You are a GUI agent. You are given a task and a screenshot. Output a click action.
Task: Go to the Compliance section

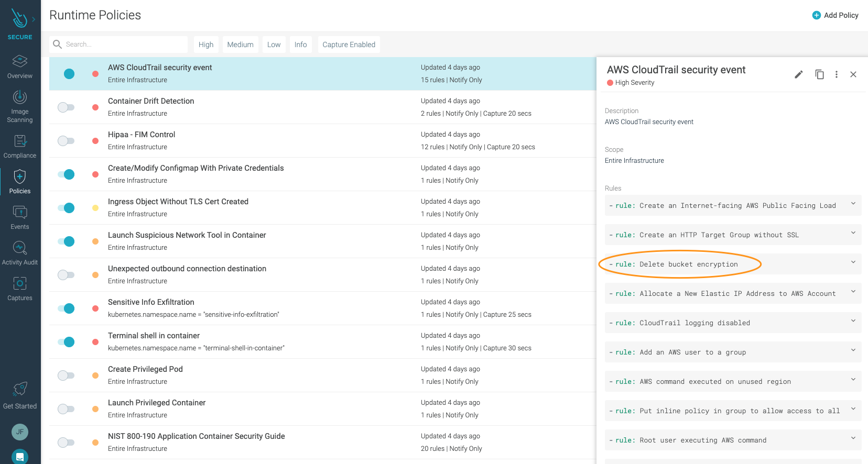20,147
